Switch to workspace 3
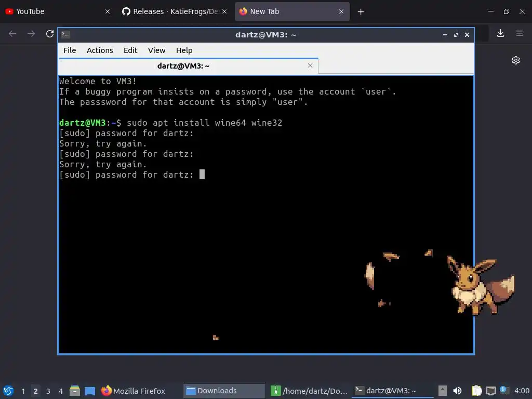 pyautogui.click(x=48, y=391)
